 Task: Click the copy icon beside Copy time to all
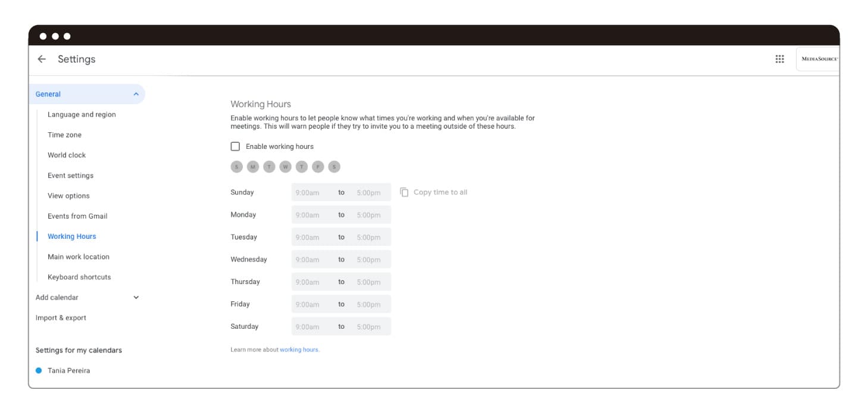pyautogui.click(x=404, y=192)
